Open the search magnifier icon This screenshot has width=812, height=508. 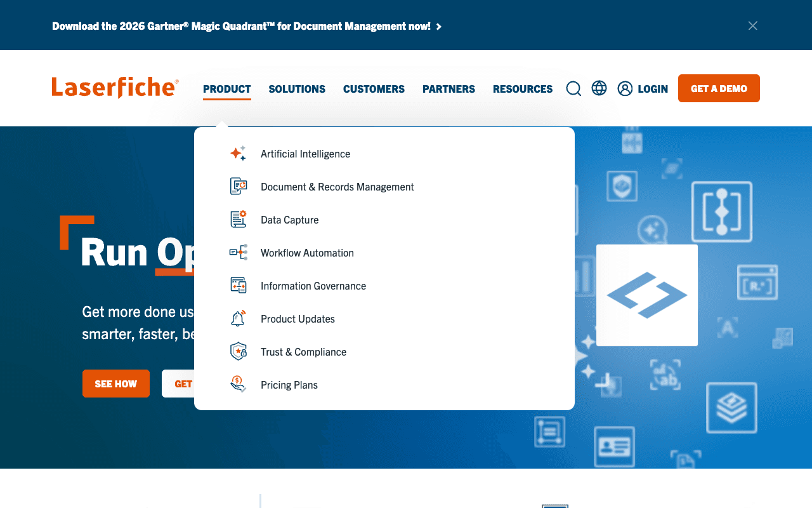[573, 88]
